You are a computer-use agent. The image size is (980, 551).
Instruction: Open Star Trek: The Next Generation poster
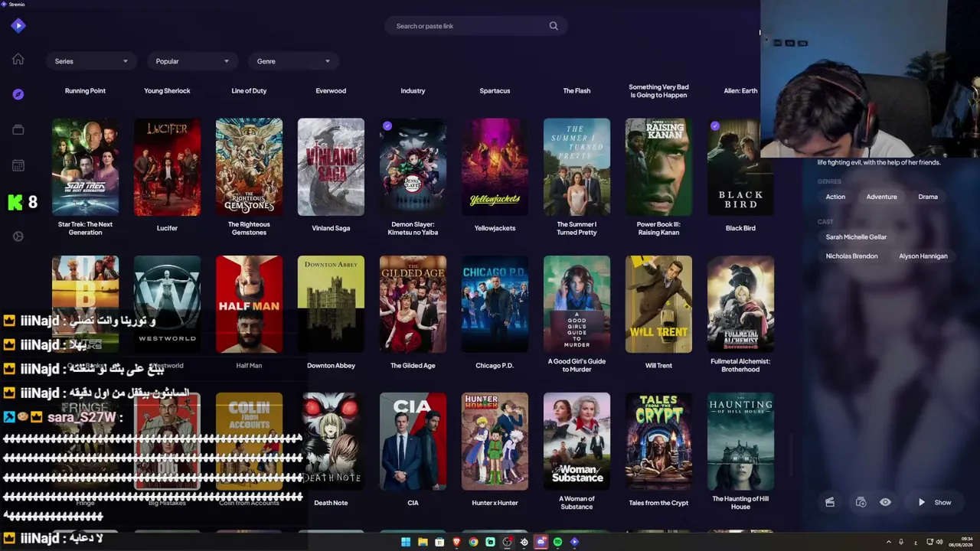85,167
